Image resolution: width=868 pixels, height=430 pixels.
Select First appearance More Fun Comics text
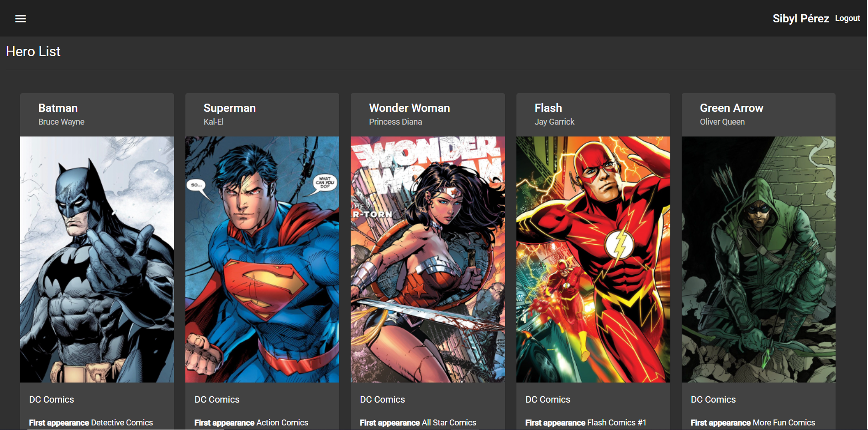(x=753, y=423)
